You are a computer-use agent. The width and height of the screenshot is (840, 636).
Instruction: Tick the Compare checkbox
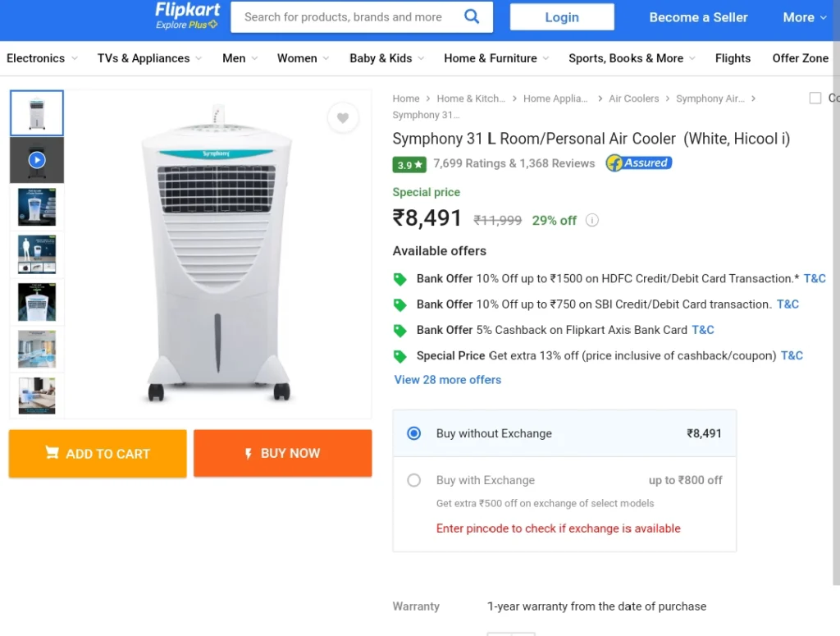815,98
